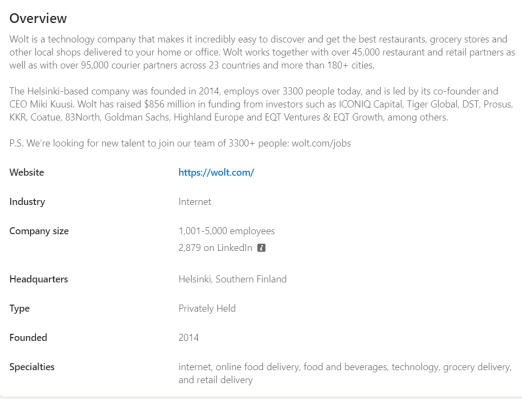Viewport: 522px width, 399px height.
Task: Click the 1,001-5,000 employees value
Action: tap(226, 231)
